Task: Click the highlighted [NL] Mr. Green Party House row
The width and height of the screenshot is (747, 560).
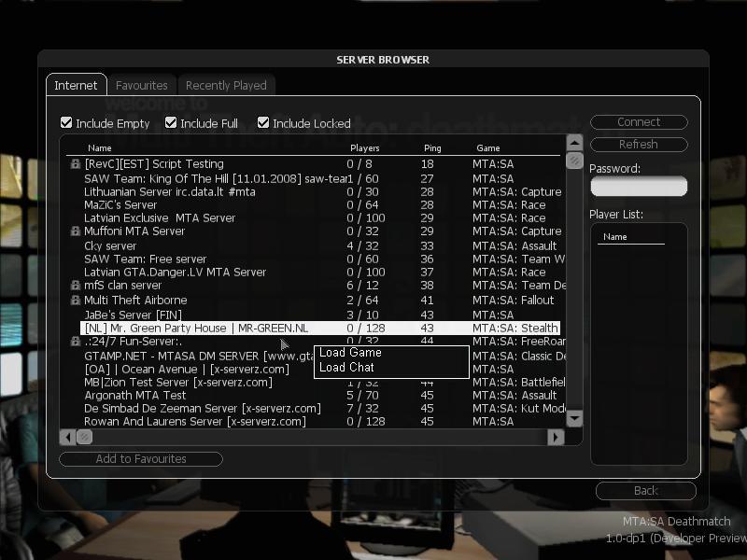Action: pyautogui.click(x=320, y=329)
